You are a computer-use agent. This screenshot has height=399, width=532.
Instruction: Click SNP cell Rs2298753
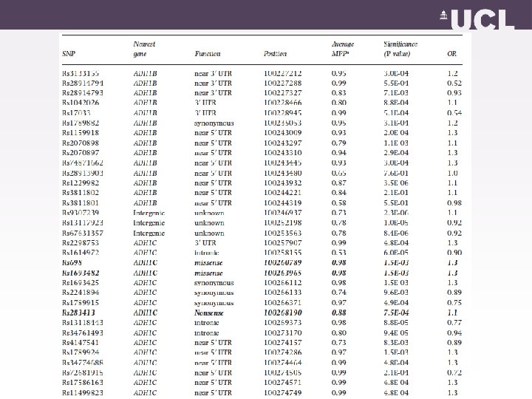(x=81, y=243)
